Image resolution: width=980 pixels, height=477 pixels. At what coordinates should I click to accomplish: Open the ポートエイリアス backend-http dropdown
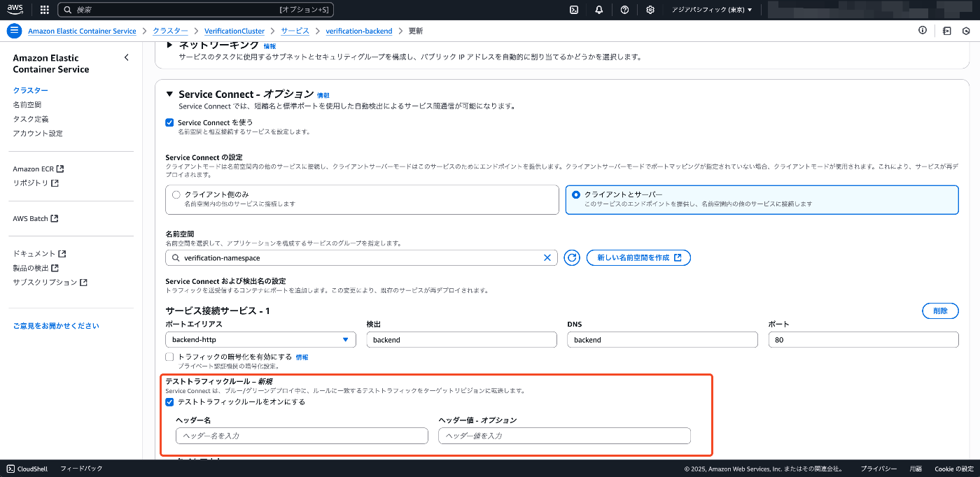pos(260,340)
